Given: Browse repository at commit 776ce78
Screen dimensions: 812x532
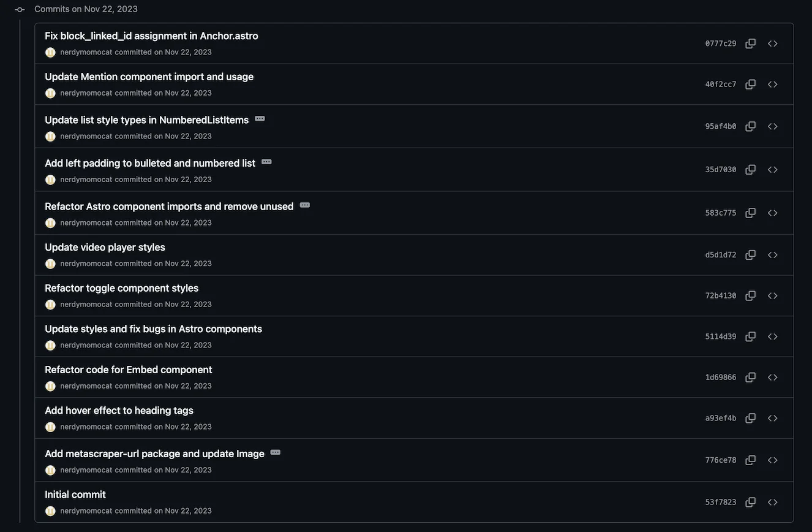Looking at the screenshot, I should [x=773, y=460].
